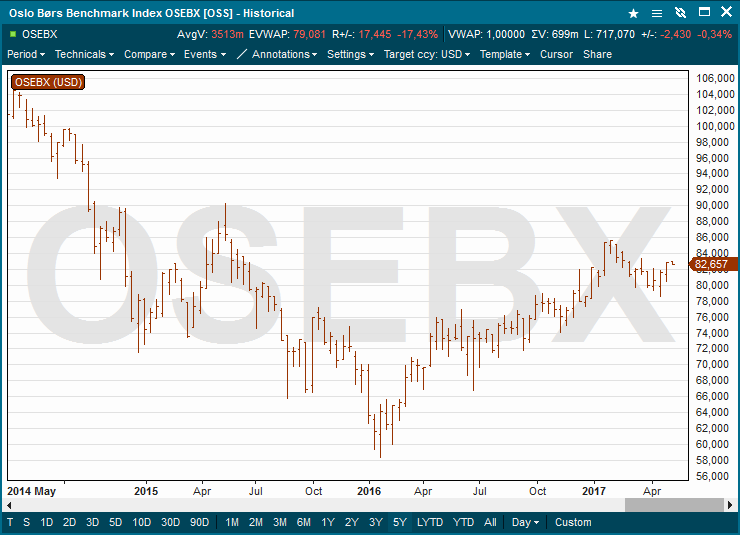Set the range to 1M
The width and height of the screenshot is (740, 535).
click(x=232, y=522)
